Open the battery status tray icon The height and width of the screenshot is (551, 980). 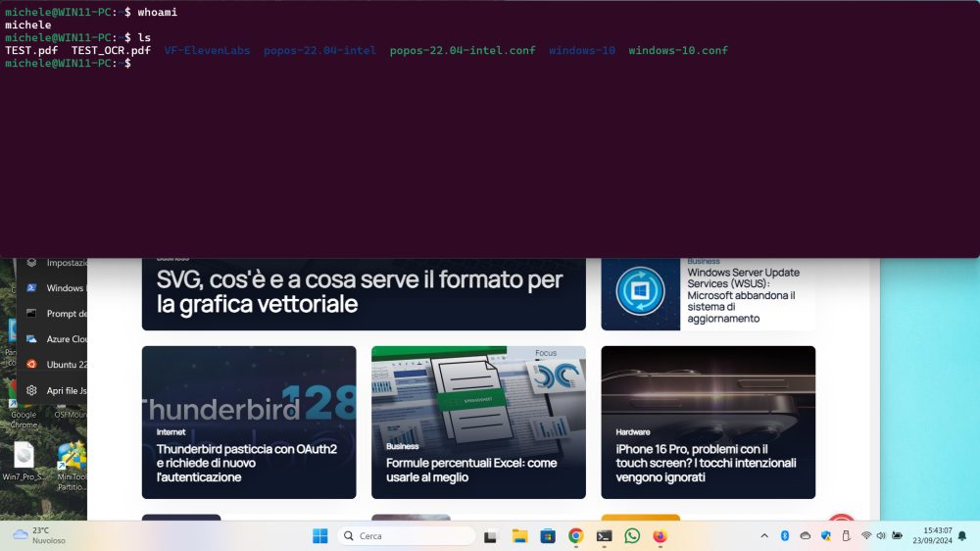pyautogui.click(x=897, y=536)
